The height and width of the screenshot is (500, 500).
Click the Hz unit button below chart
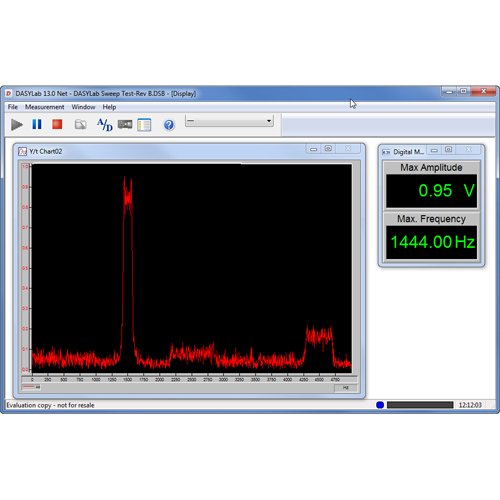(346, 388)
